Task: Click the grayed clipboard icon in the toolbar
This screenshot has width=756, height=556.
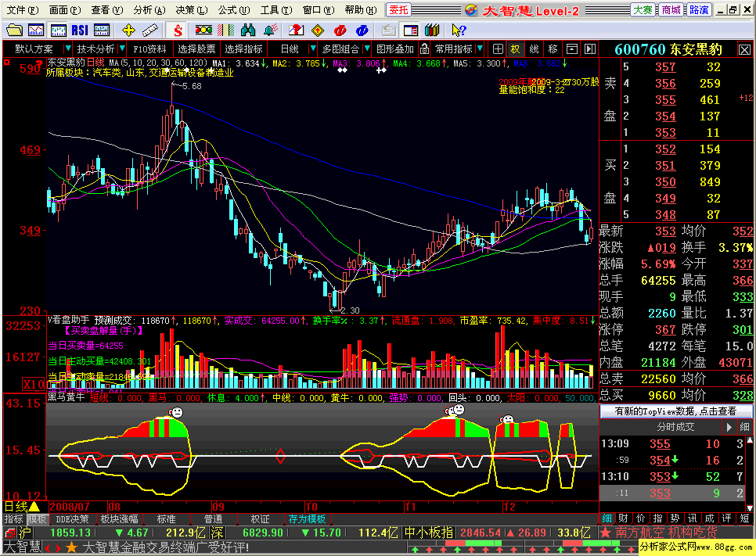Action: 388,30
